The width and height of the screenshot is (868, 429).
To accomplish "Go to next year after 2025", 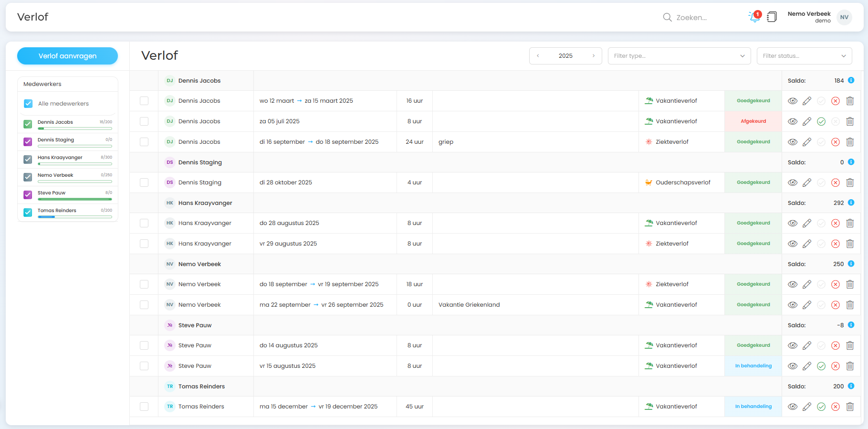I will click(x=594, y=56).
